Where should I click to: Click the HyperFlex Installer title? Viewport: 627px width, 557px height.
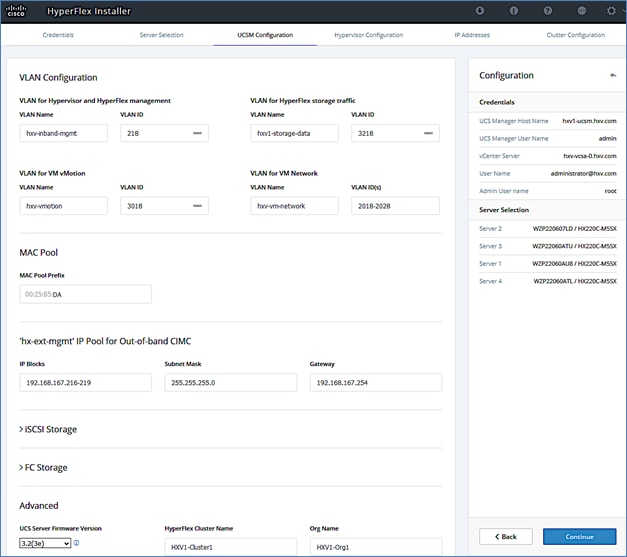coord(89,11)
